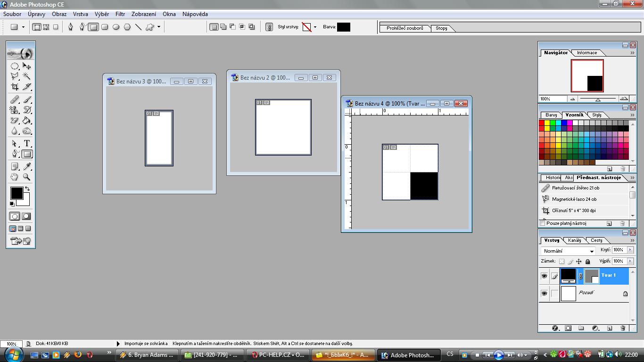
Task: Select the Zoom magnifier tool
Action: (x=27, y=177)
